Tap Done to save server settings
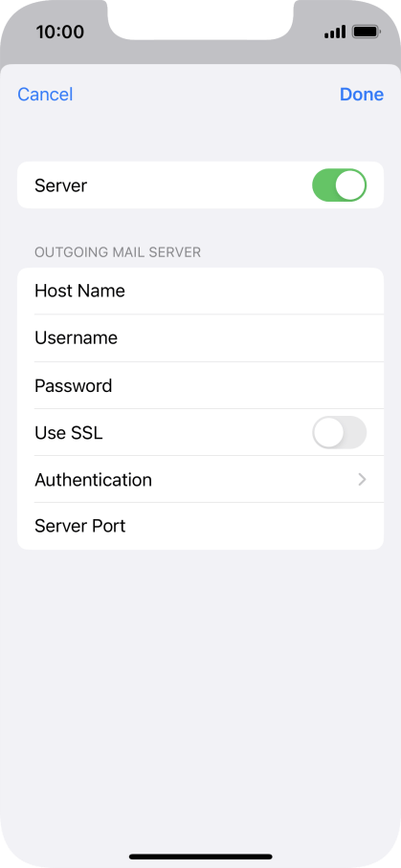This screenshot has height=868, width=401. (362, 94)
